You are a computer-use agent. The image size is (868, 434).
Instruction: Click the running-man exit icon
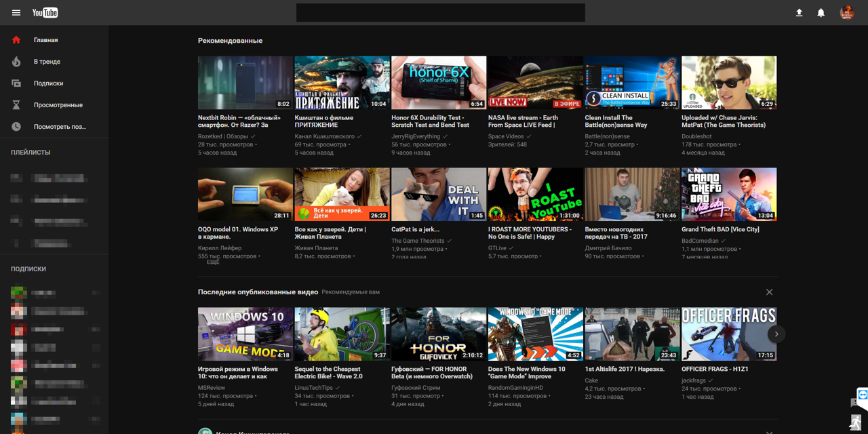click(x=856, y=422)
